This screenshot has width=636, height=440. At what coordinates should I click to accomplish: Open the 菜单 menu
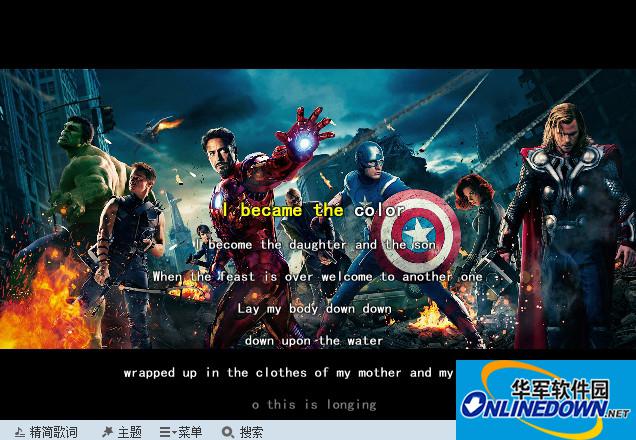190,432
